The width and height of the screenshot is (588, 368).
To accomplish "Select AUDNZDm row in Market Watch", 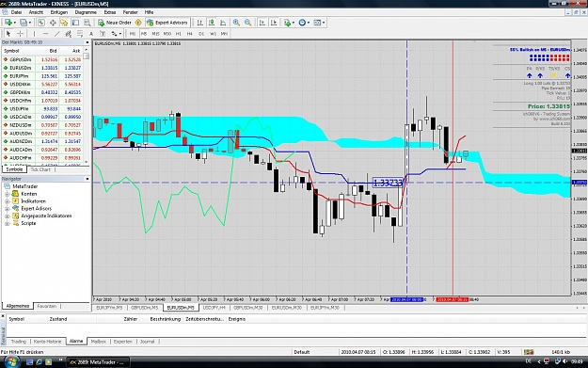I will (x=42, y=141).
